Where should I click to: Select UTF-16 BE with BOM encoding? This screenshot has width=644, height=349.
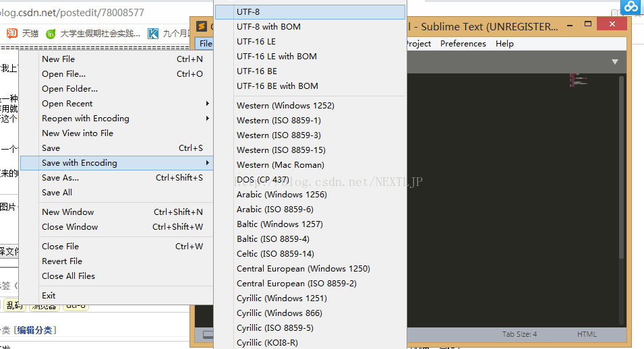pyautogui.click(x=310, y=86)
